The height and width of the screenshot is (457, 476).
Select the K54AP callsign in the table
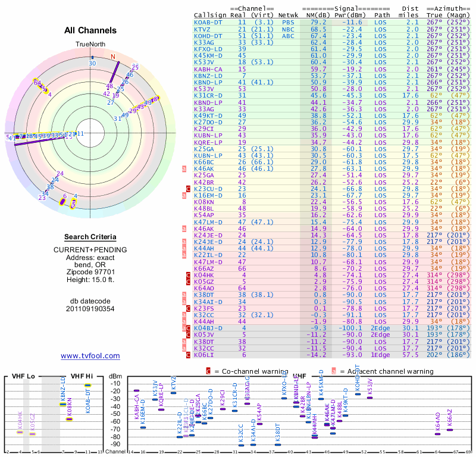[x=204, y=215]
